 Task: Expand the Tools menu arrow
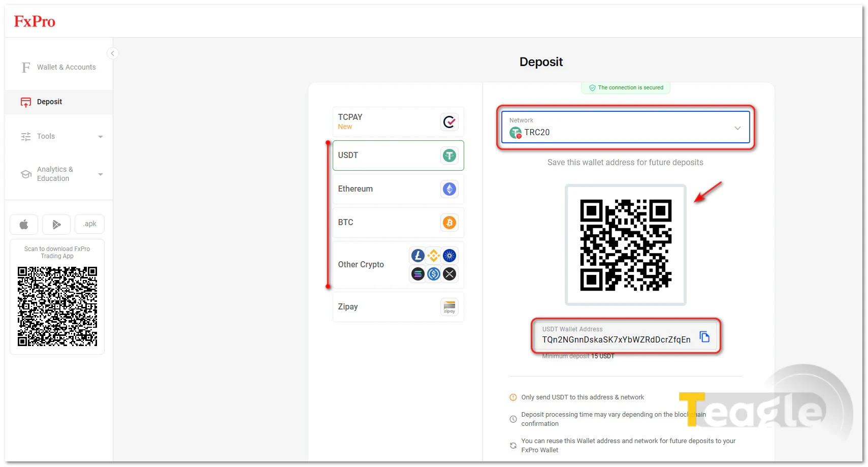pyautogui.click(x=101, y=137)
